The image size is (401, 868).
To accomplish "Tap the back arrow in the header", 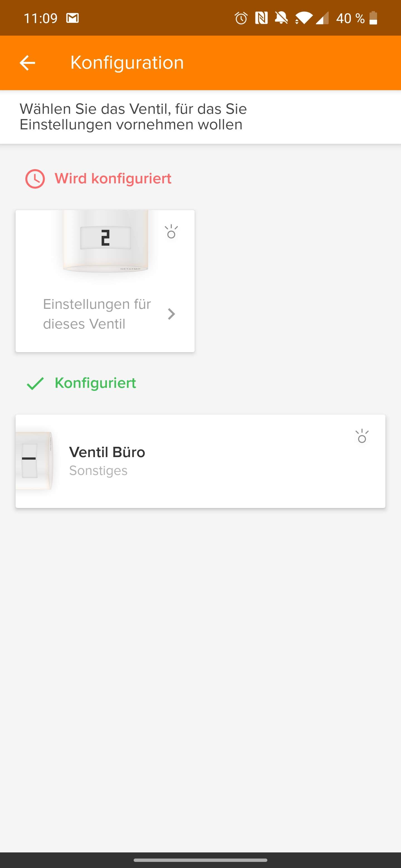I will click(27, 63).
